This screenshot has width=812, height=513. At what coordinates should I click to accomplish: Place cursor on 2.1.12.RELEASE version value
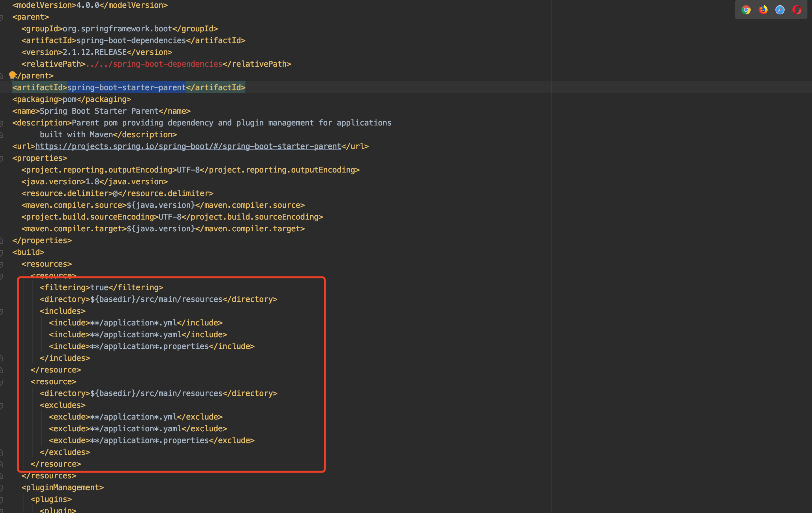point(94,52)
